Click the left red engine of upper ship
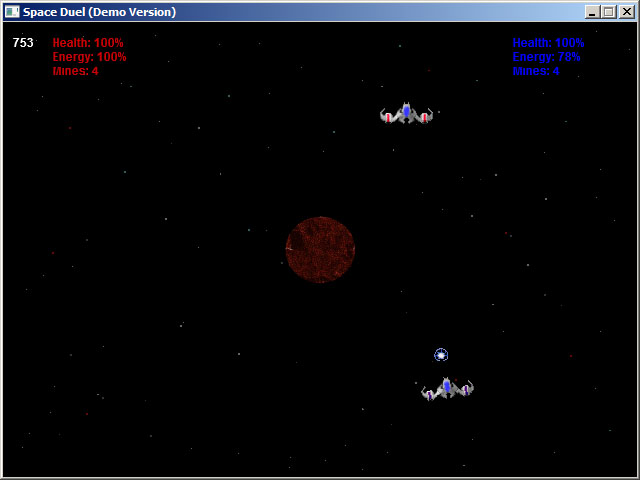 pos(388,117)
